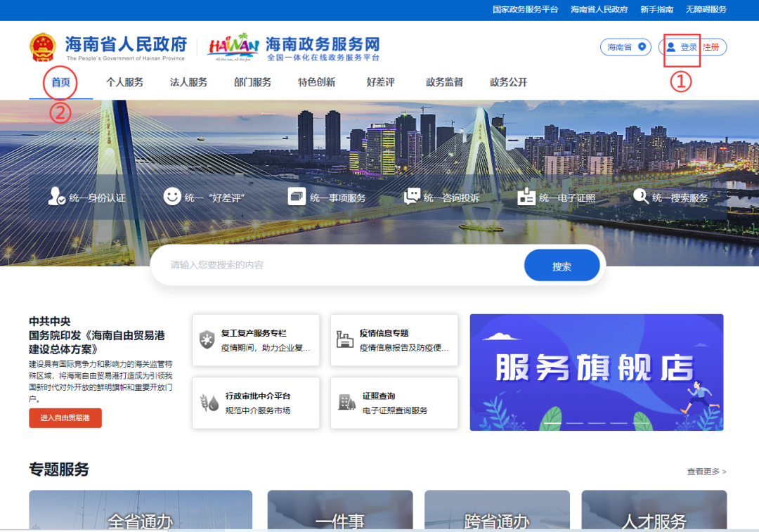Click the 统一电子证照 certificate icon
This screenshot has width=759, height=532.
point(528,196)
